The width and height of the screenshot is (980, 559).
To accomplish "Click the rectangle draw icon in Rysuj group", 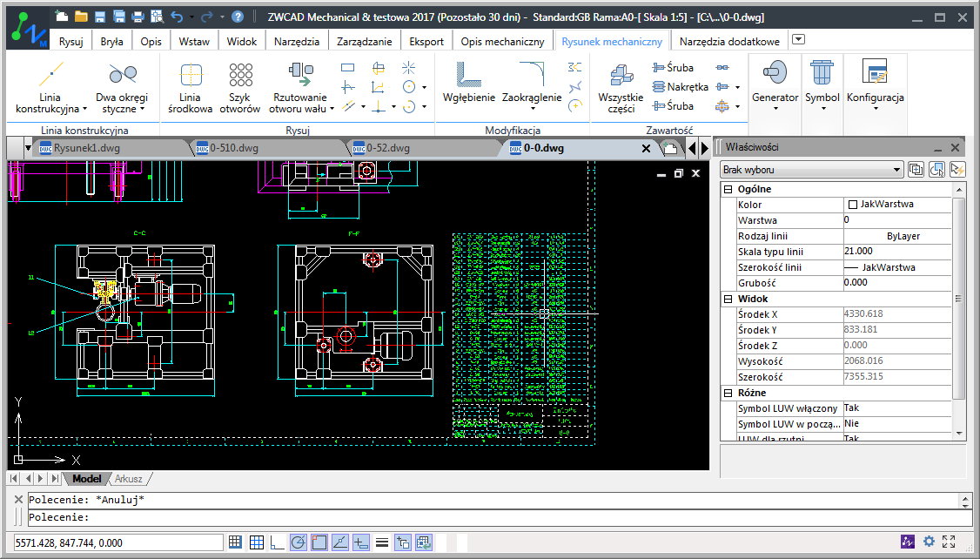I will pos(348,68).
